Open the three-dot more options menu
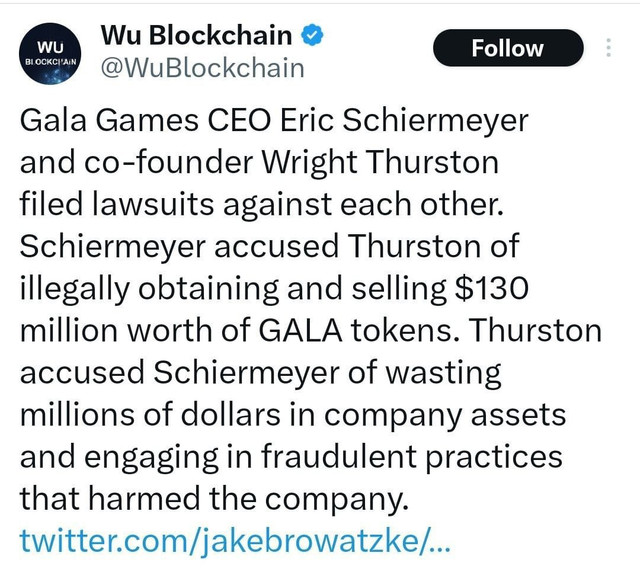This screenshot has height=568, width=640. click(609, 48)
